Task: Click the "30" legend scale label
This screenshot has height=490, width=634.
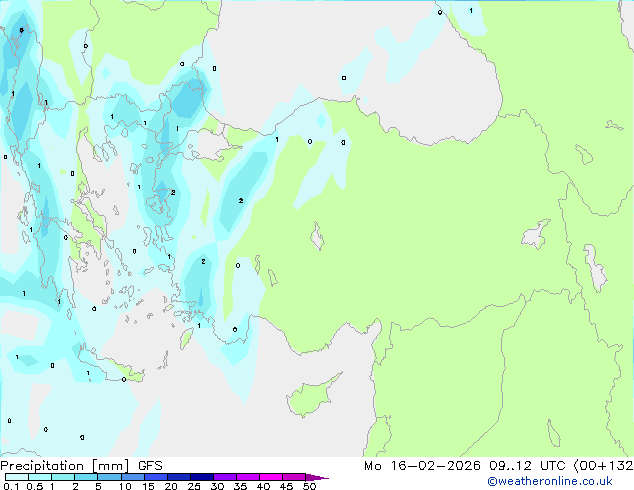Action: 217,486
